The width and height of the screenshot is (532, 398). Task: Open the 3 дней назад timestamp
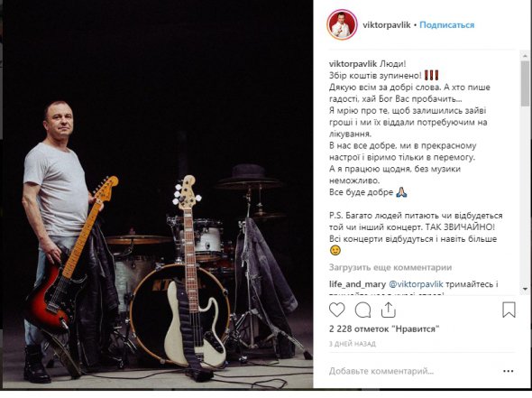(x=353, y=344)
